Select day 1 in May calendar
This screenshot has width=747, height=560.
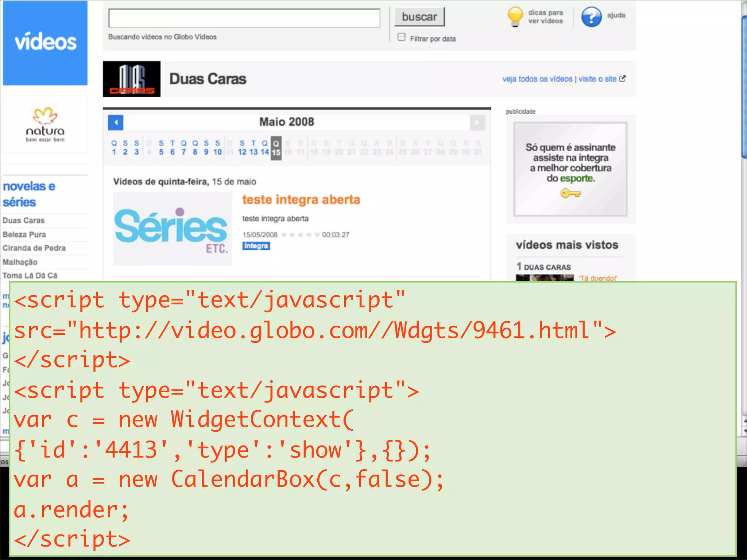[114, 148]
